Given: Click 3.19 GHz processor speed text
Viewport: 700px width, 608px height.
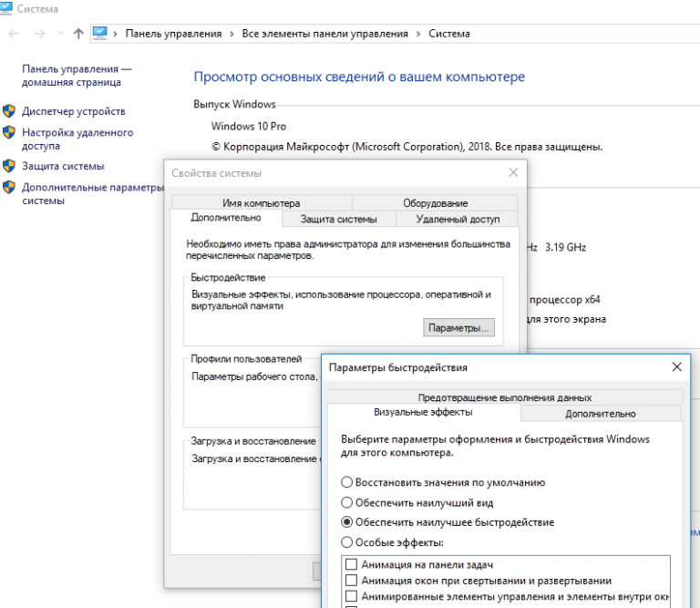Looking at the screenshot, I should coord(566,247).
